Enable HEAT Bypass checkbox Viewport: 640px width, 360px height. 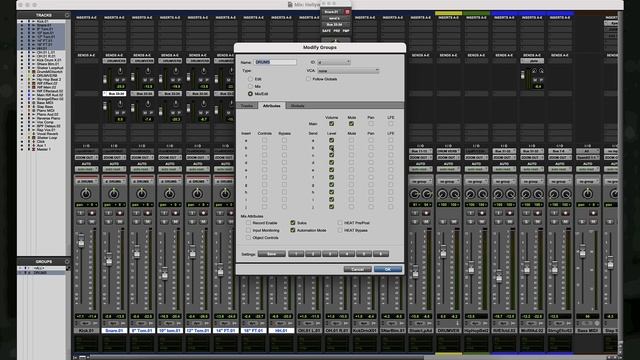tap(340, 230)
